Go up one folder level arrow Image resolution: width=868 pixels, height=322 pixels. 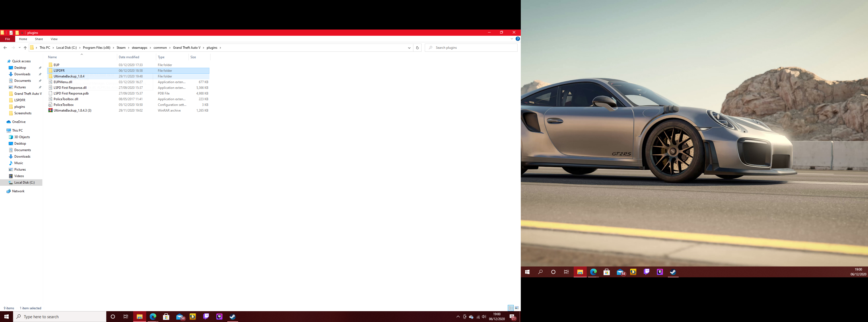tap(25, 48)
